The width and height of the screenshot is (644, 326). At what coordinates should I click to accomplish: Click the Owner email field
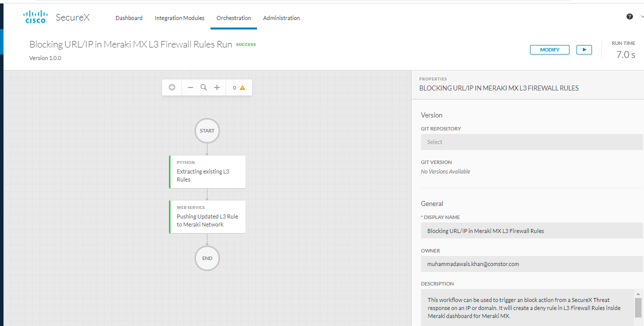click(x=532, y=264)
